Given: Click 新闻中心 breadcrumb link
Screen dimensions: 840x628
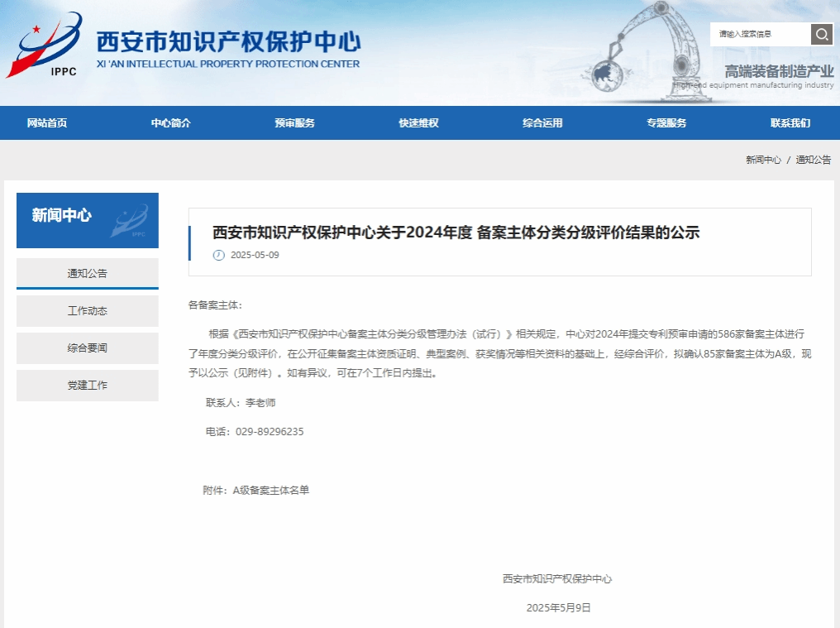Looking at the screenshot, I should point(763,160).
